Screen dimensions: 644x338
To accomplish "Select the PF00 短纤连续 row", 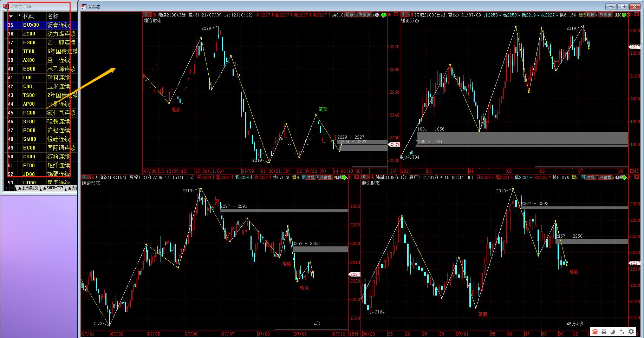I will pyautogui.click(x=41, y=165).
